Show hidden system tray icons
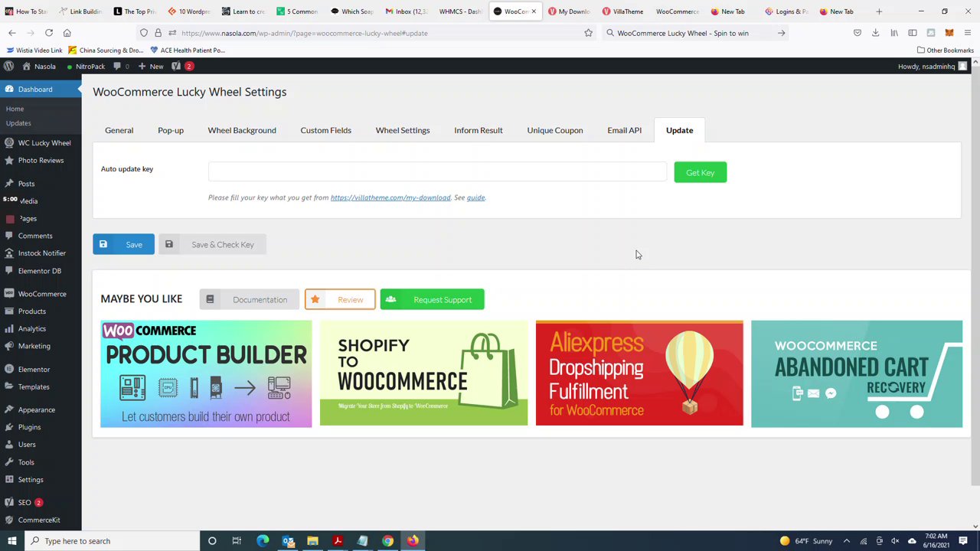The height and width of the screenshot is (551, 980). (x=846, y=541)
